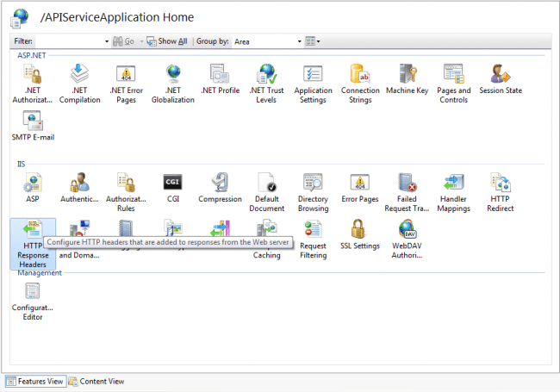Click the ASP.NET group header
560x392 pixels.
tap(32, 55)
